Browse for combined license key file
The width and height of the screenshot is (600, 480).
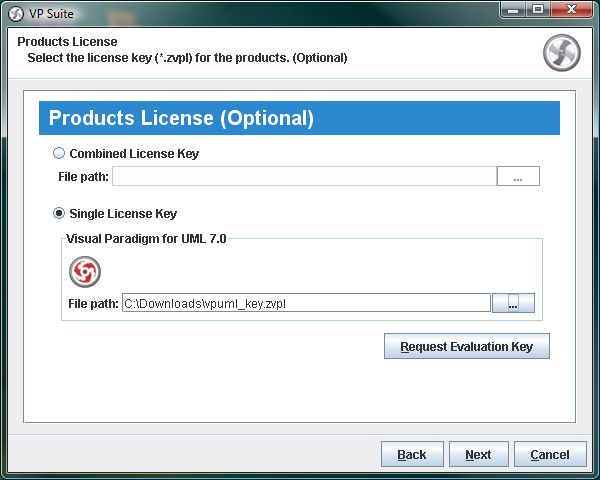[518, 176]
